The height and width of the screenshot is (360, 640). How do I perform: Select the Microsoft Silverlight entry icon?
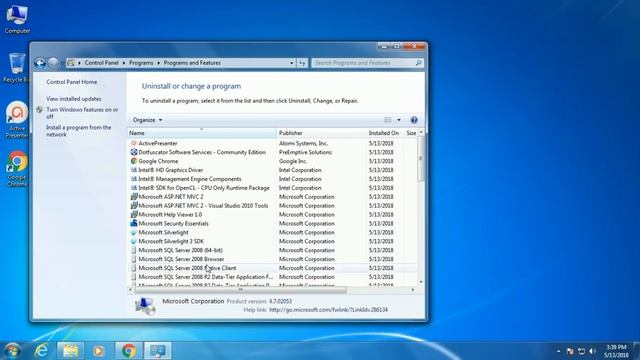pos(133,232)
